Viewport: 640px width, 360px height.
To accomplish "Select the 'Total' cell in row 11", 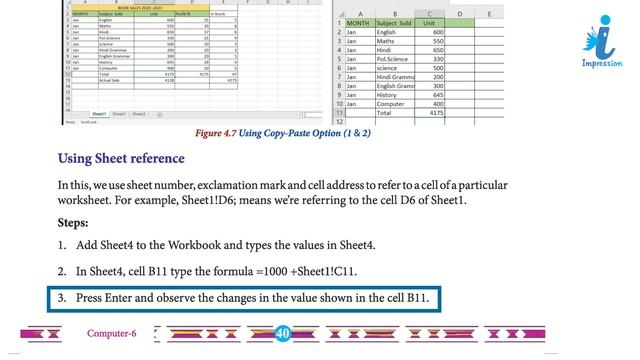I will [395, 113].
